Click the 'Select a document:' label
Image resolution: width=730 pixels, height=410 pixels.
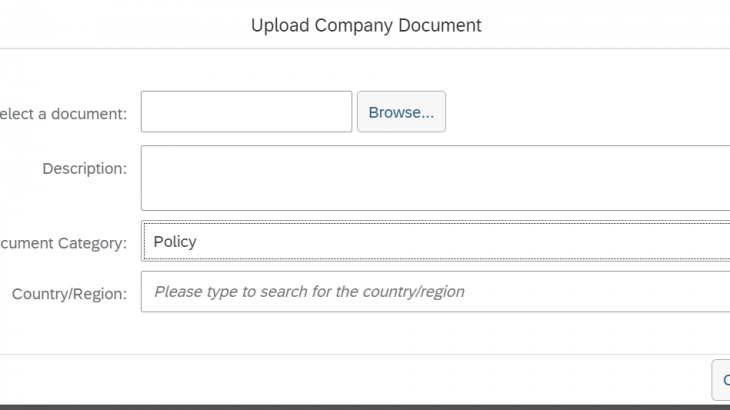[x=63, y=113]
